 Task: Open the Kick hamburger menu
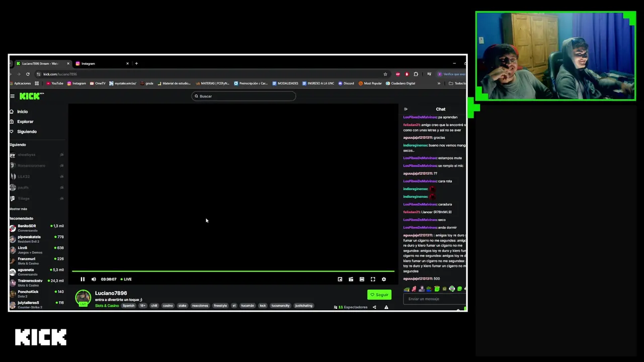13,96
